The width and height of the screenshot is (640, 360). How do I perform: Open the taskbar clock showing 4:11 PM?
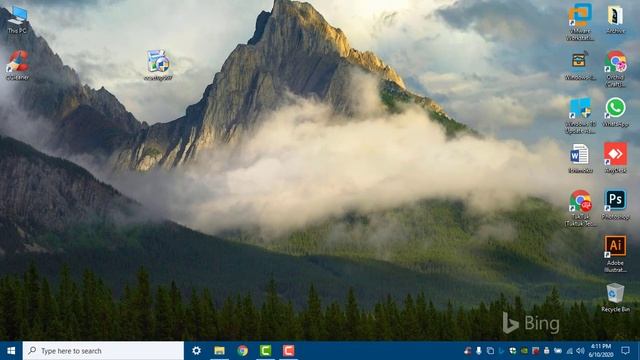pos(601,351)
